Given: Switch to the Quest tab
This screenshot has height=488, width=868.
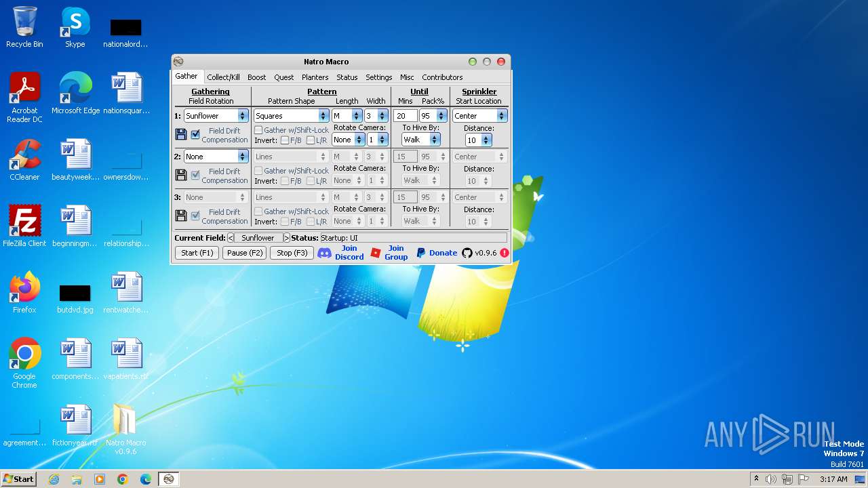Looking at the screenshot, I should (x=283, y=77).
